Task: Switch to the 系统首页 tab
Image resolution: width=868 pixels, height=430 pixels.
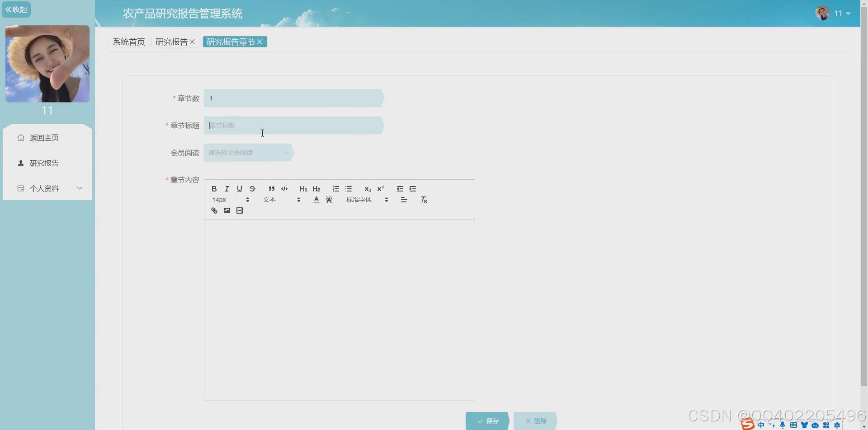Action: coord(129,42)
